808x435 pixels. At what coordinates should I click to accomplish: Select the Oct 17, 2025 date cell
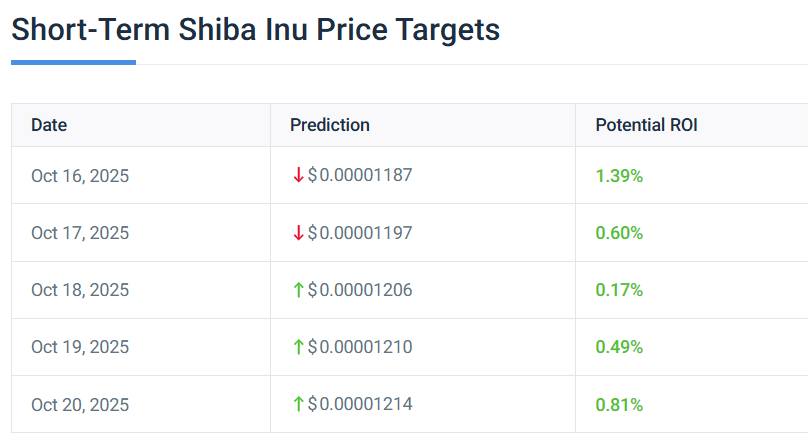(80, 233)
